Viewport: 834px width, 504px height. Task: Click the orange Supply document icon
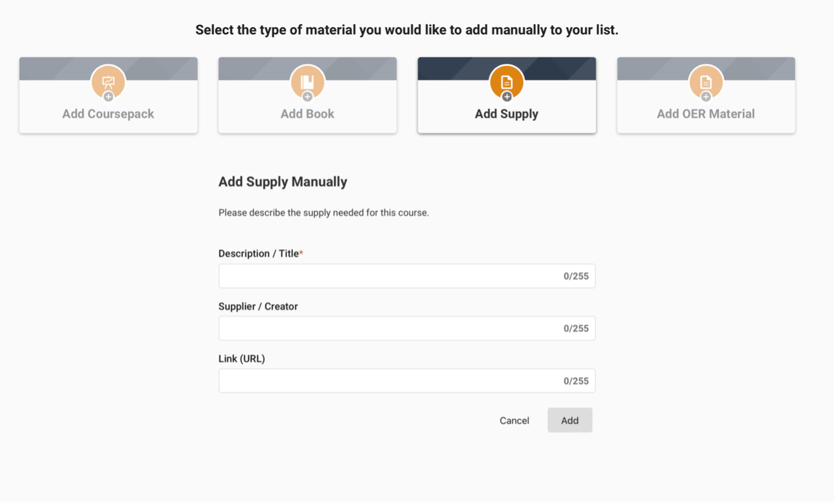(506, 81)
